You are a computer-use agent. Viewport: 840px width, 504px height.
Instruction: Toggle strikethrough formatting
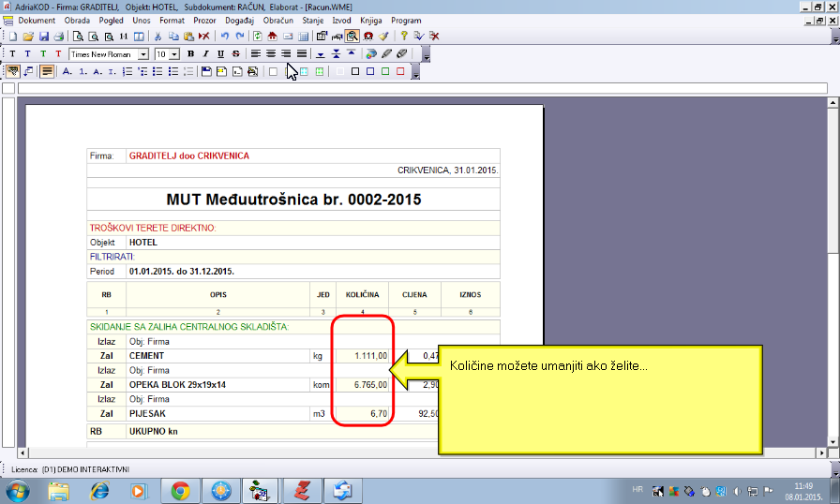(235, 54)
